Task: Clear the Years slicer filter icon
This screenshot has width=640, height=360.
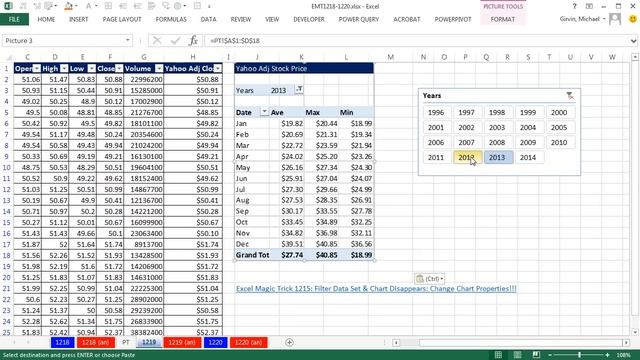Action: pos(570,96)
